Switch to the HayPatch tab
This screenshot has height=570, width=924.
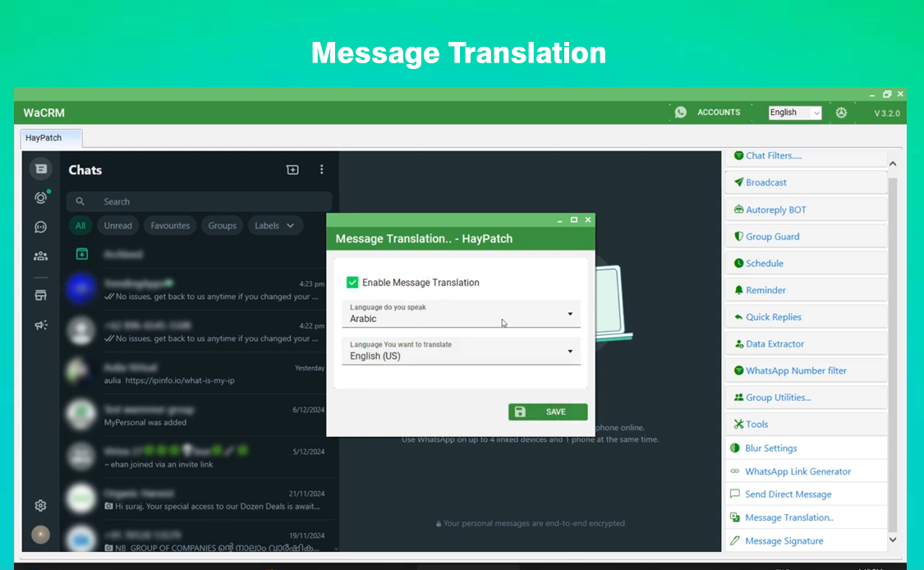pyautogui.click(x=44, y=138)
